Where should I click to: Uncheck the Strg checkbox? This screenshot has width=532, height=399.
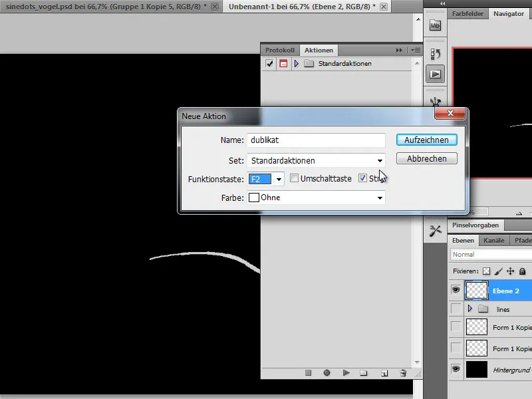tap(362, 178)
